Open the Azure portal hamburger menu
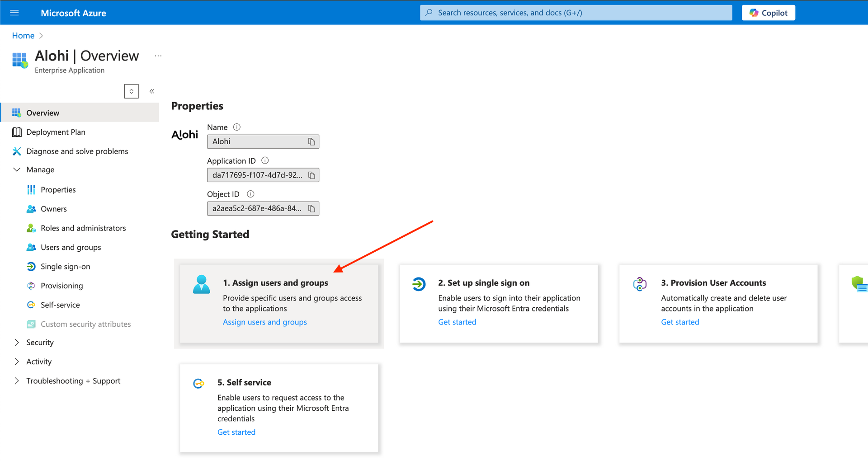The image size is (868, 470). click(14, 13)
